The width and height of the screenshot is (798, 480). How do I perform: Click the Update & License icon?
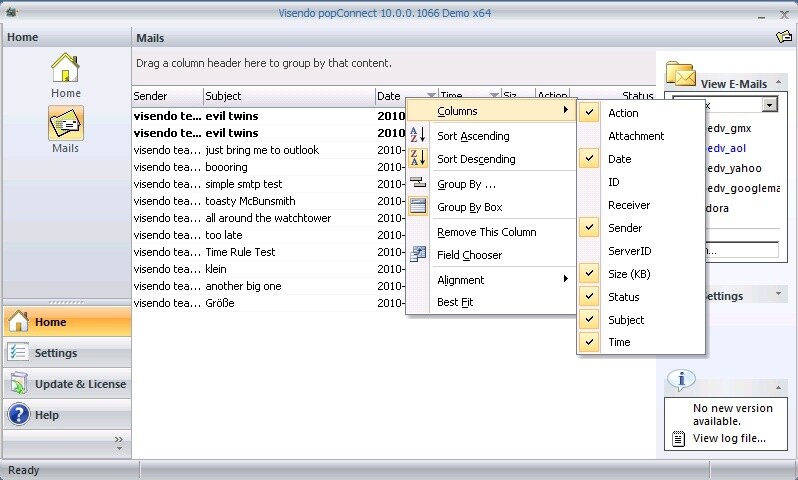[x=18, y=383]
